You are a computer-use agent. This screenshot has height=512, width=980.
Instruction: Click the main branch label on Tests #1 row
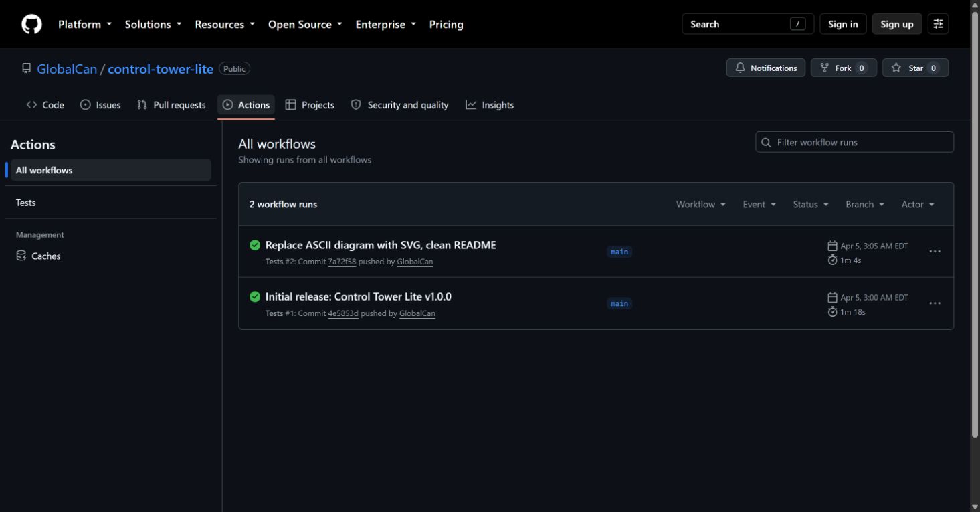click(x=619, y=303)
